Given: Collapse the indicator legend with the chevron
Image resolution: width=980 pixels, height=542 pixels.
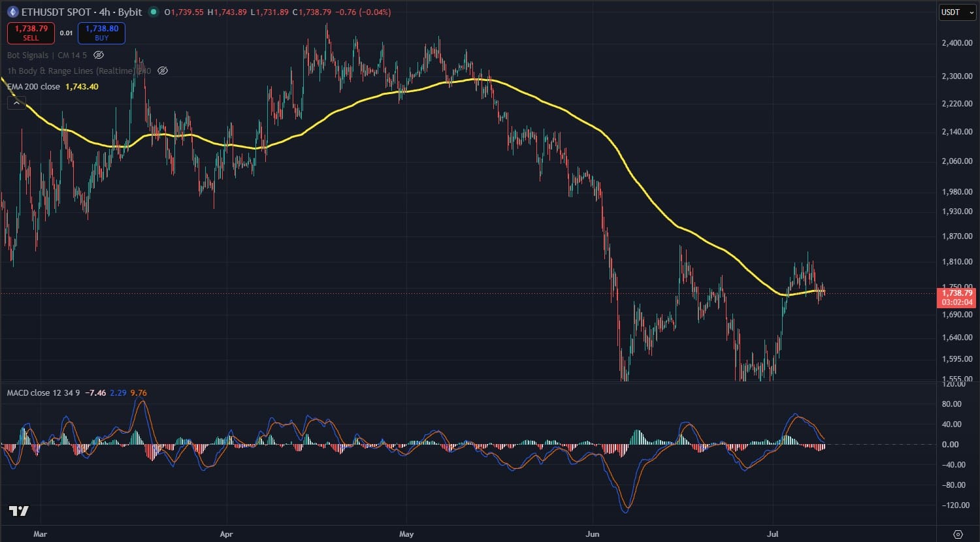Looking at the screenshot, I should click(x=17, y=103).
